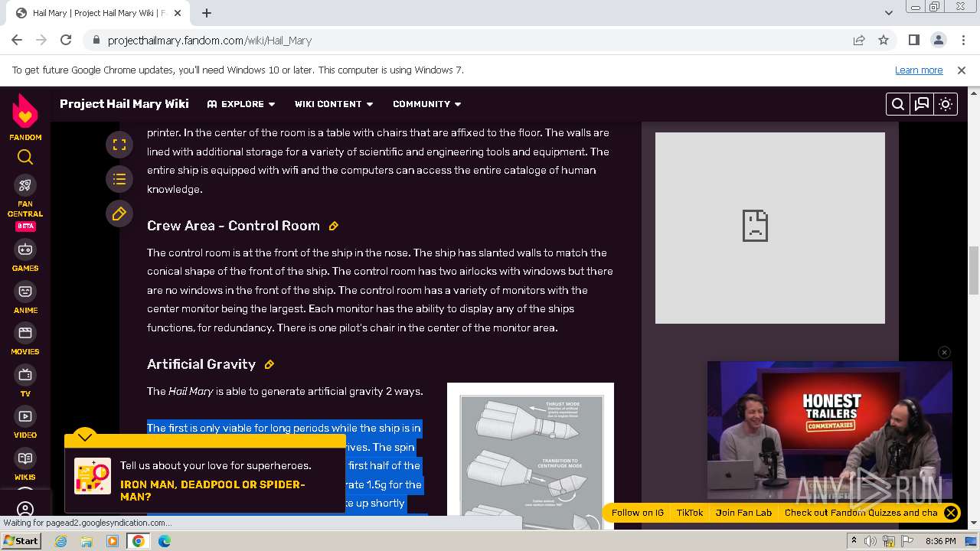980x551 pixels.
Task: Open the Games sidebar icon
Action: (25, 249)
